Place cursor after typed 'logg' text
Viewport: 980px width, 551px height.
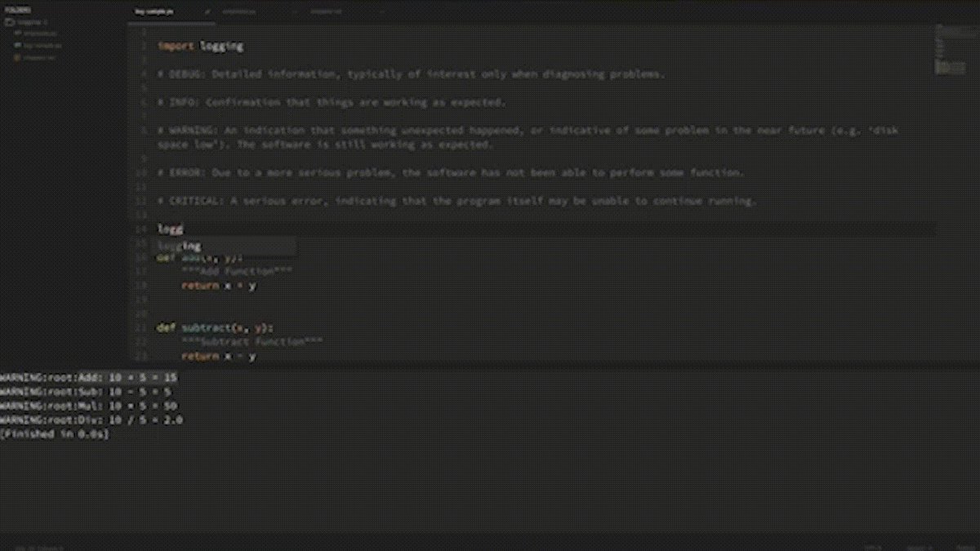pyautogui.click(x=184, y=229)
